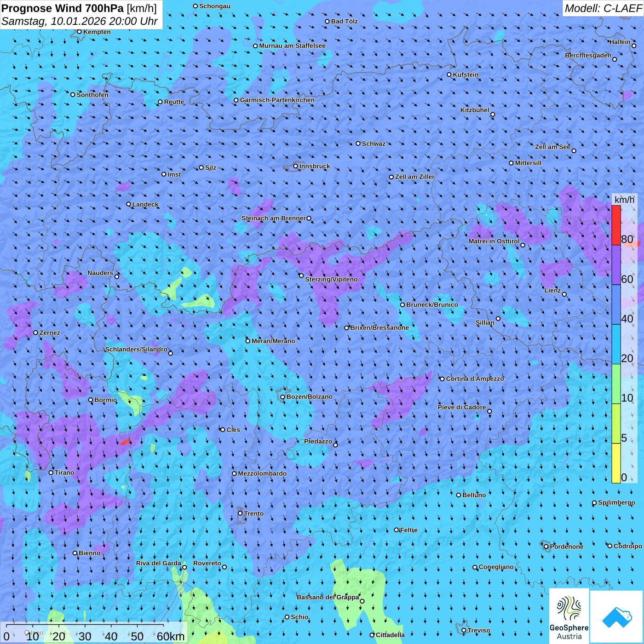This screenshot has height=644, width=644.
Task: Click the 'Sillian' label
Action: [x=485, y=322]
